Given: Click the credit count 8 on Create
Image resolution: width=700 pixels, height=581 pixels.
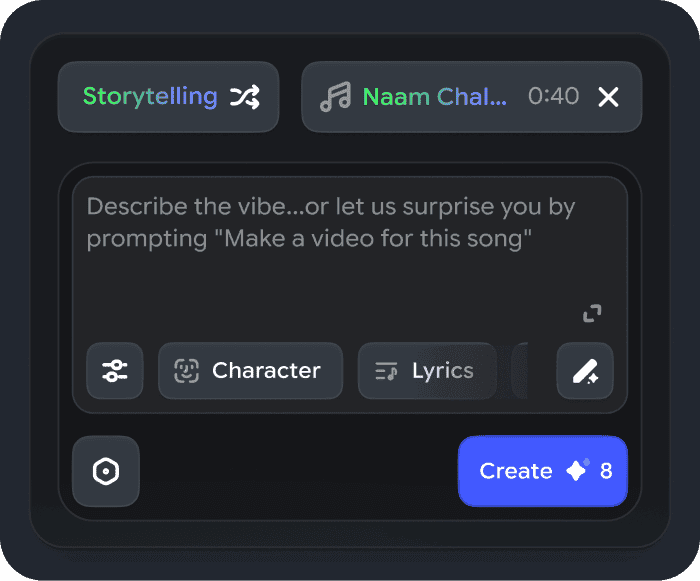Looking at the screenshot, I should pyautogui.click(x=606, y=471).
